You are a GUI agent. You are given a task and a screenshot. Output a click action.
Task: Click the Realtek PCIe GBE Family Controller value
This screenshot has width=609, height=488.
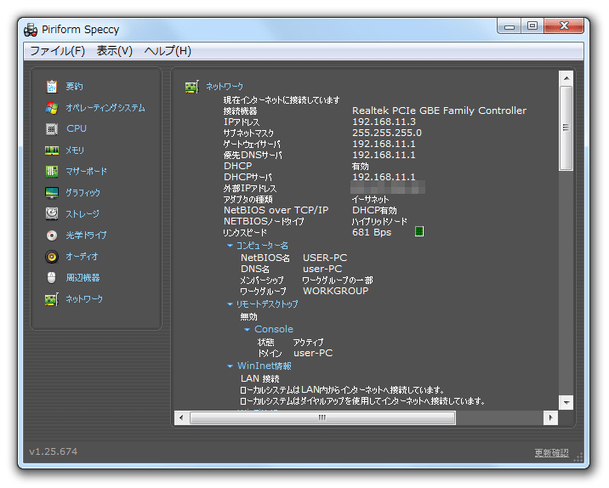(x=439, y=111)
